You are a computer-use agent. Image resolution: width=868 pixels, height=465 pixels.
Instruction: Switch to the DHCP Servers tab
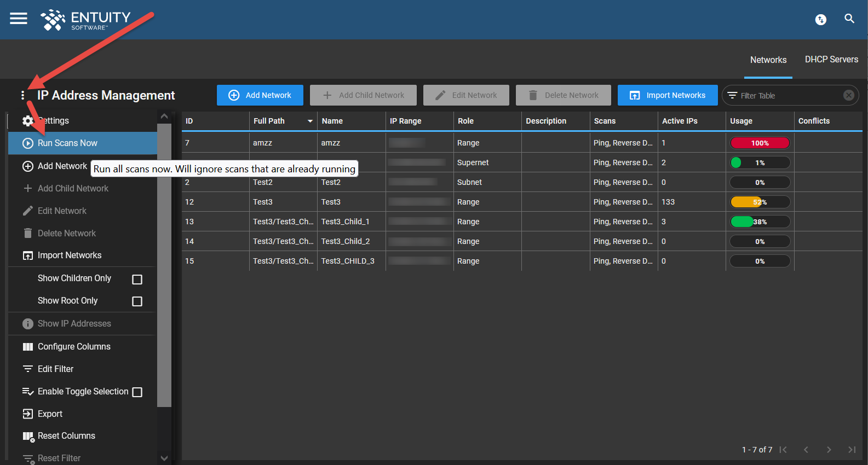(831, 59)
